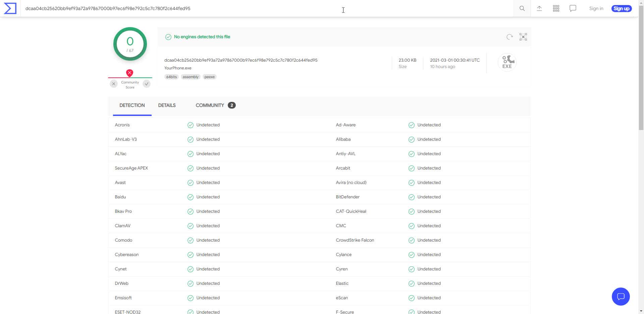The width and height of the screenshot is (644, 314).
Task: Click the ALYac engine name
Action: point(121,154)
